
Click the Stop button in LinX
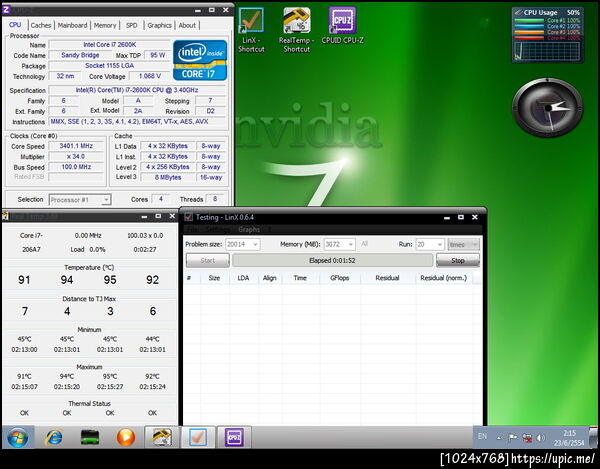[x=458, y=261]
